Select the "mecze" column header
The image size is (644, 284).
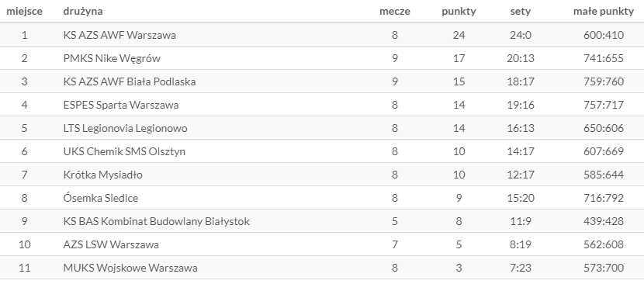point(395,12)
